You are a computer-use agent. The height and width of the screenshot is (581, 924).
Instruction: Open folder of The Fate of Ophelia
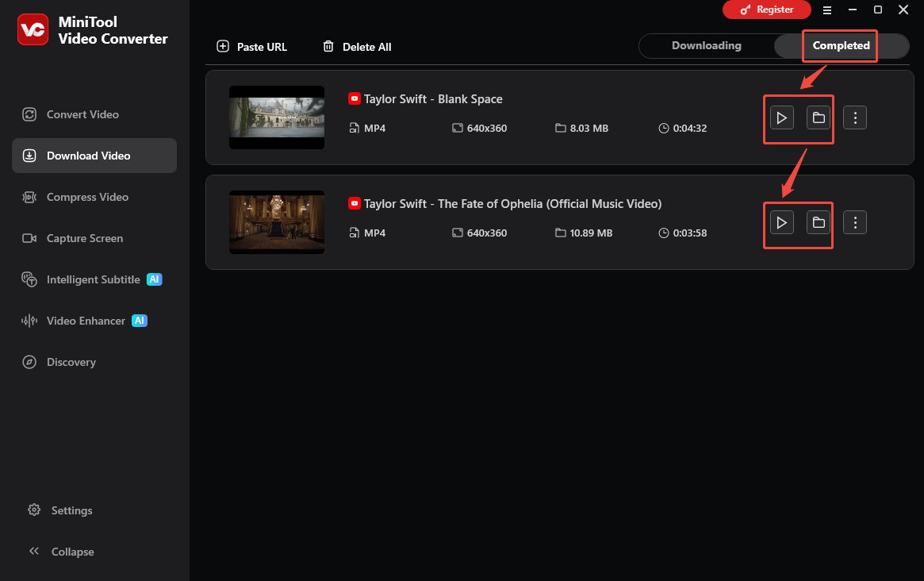tap(819, 222)
